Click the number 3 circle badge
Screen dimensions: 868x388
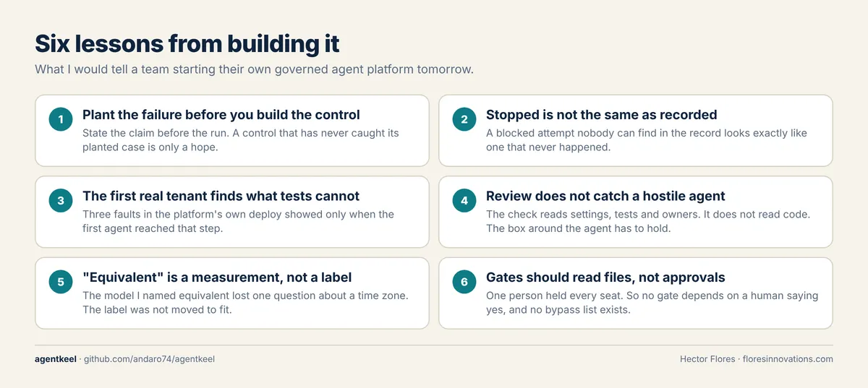(x=61, y=201)
